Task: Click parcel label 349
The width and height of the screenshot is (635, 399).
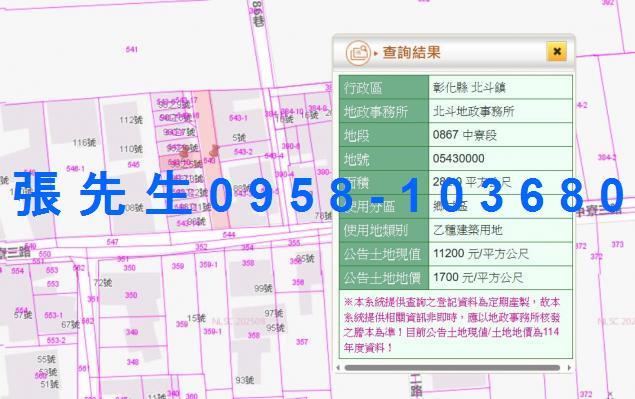Action: [132, 332]
